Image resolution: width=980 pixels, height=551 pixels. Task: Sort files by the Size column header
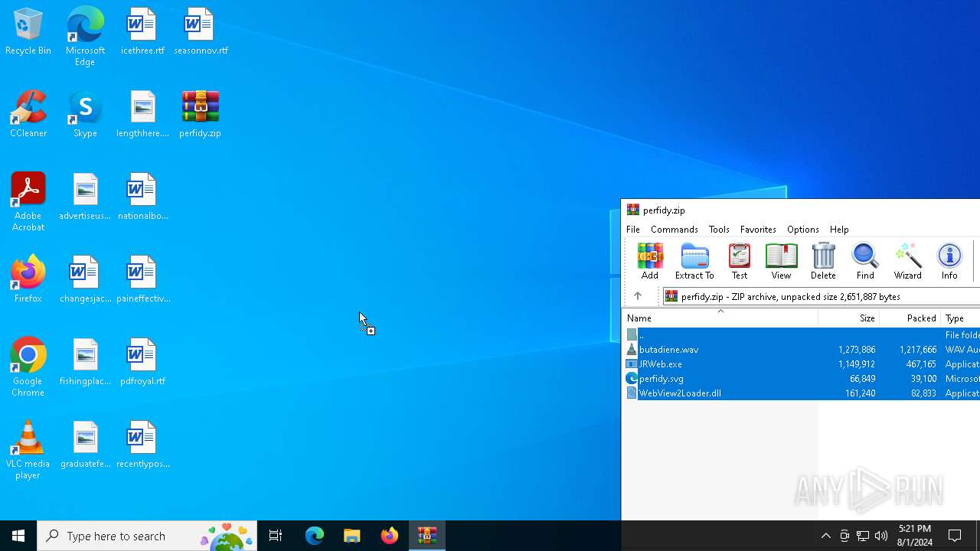[x=848, y=318]
